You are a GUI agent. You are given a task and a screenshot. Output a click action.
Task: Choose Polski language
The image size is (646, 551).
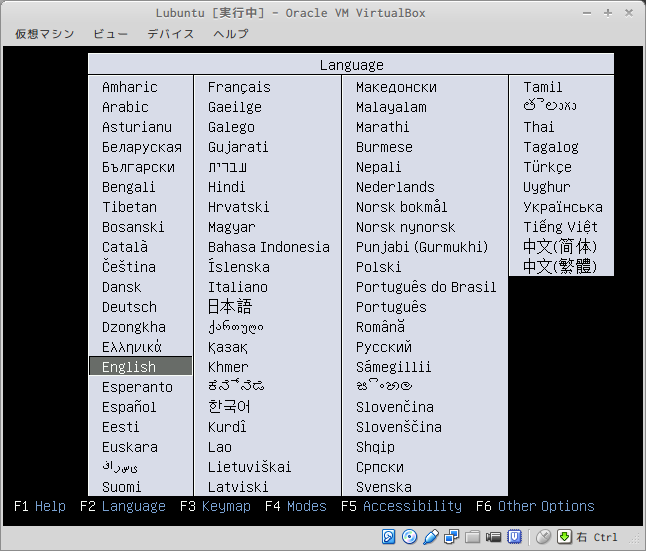(379, 267)
